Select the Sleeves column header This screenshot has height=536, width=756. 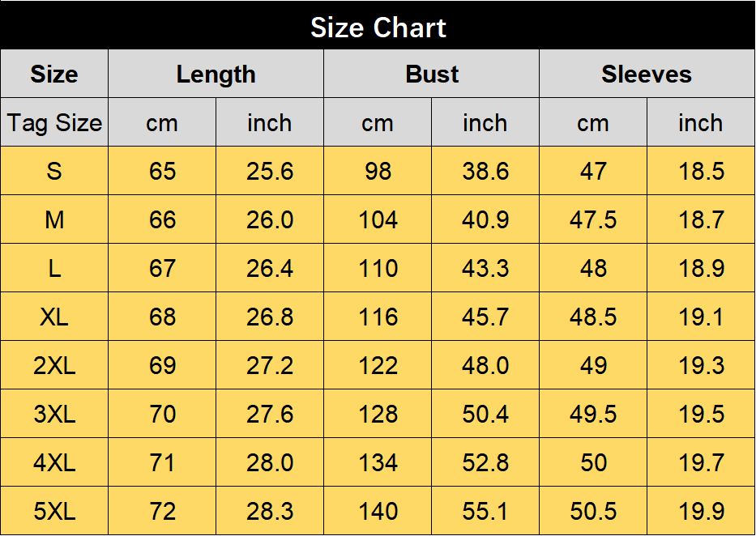pos(647,74)
